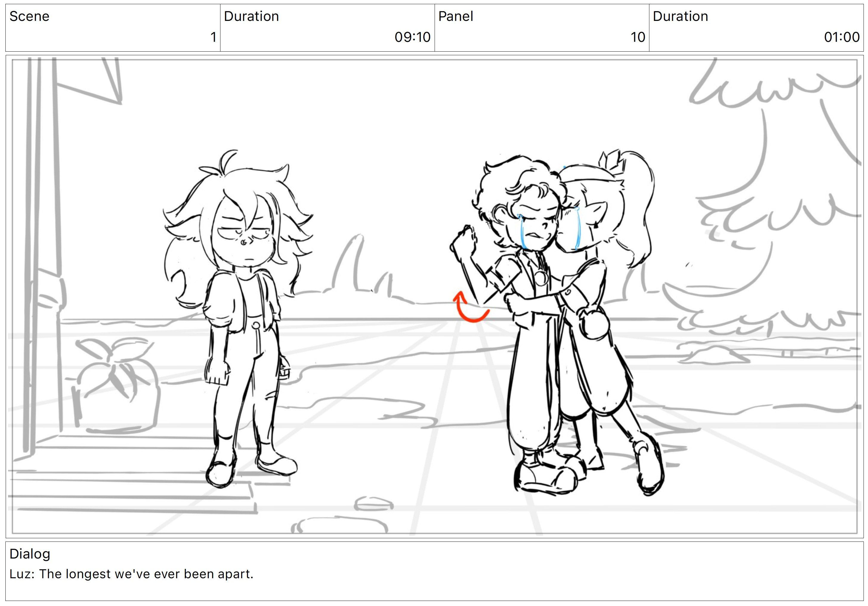Image resolution: width=868 pixels, height=606 pixels.
Task: Select the panel number 10
Action: tap(638, 37)
